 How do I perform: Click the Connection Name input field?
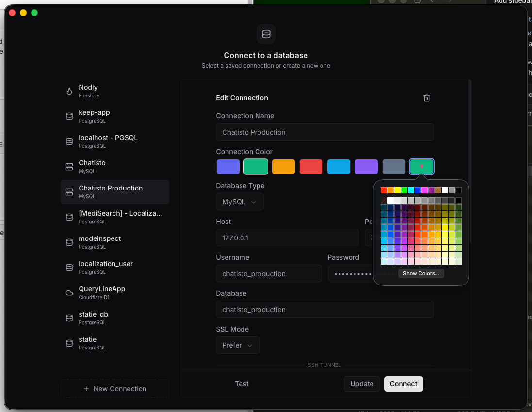[x=325, y=132]
